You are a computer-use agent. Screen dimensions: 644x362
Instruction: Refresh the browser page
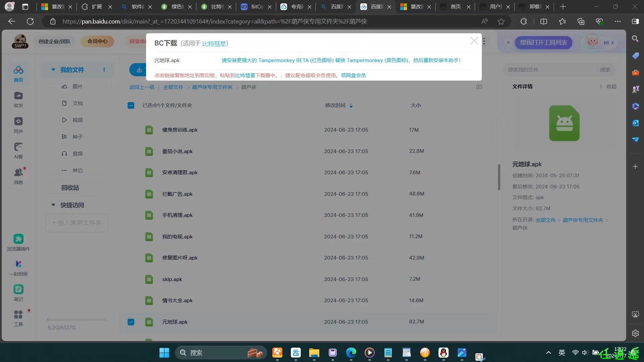click(x=30, y=21)
